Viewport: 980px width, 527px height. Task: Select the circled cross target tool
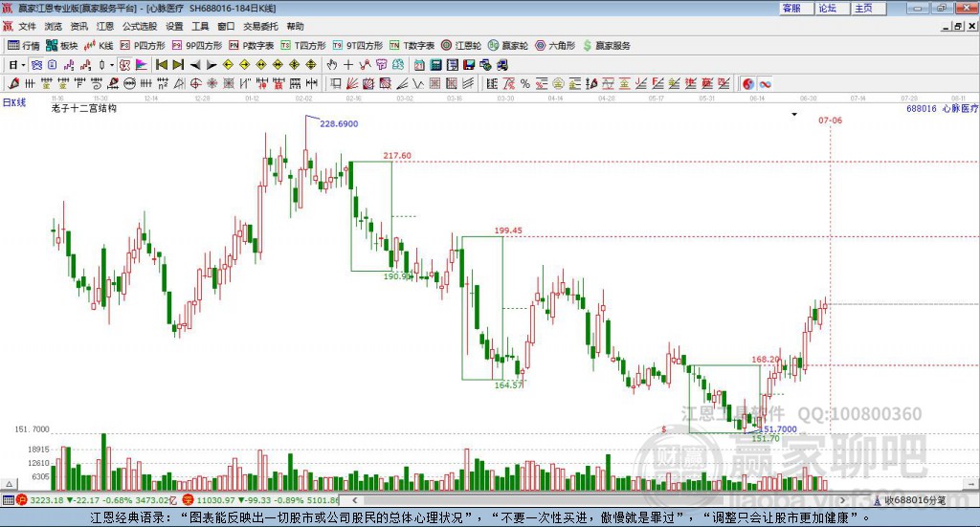195,83
